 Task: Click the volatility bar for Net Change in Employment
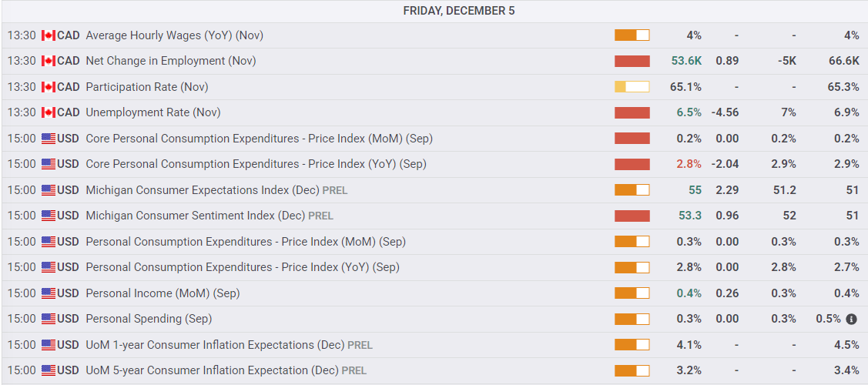632,62
